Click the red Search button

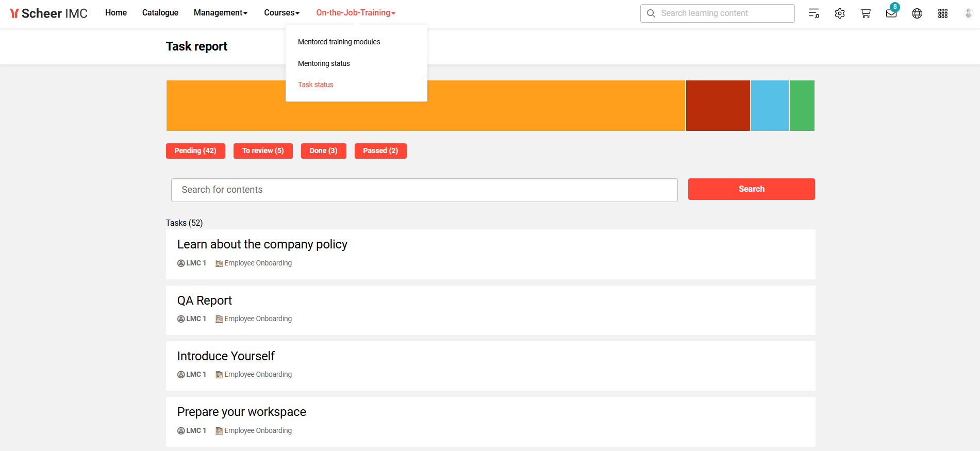[x=751, y=189]
